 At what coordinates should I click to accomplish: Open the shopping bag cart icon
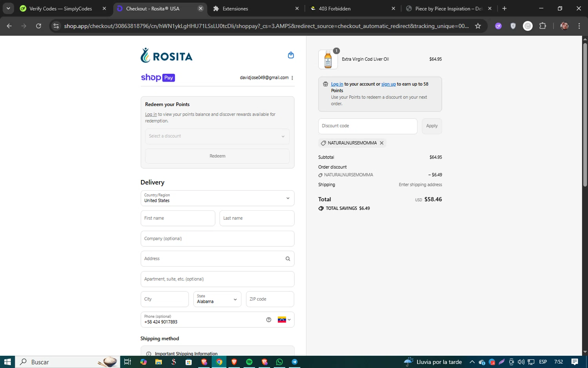291,55
